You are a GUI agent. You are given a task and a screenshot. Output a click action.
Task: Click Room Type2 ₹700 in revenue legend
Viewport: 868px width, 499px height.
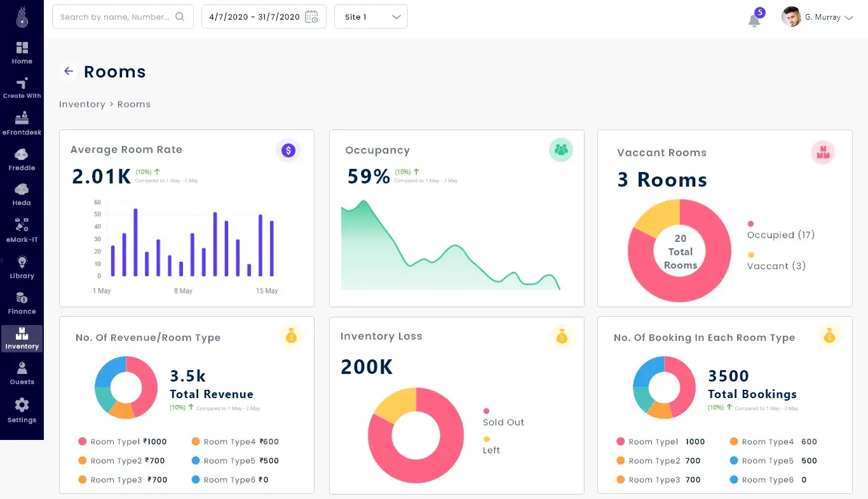(121, 461)
